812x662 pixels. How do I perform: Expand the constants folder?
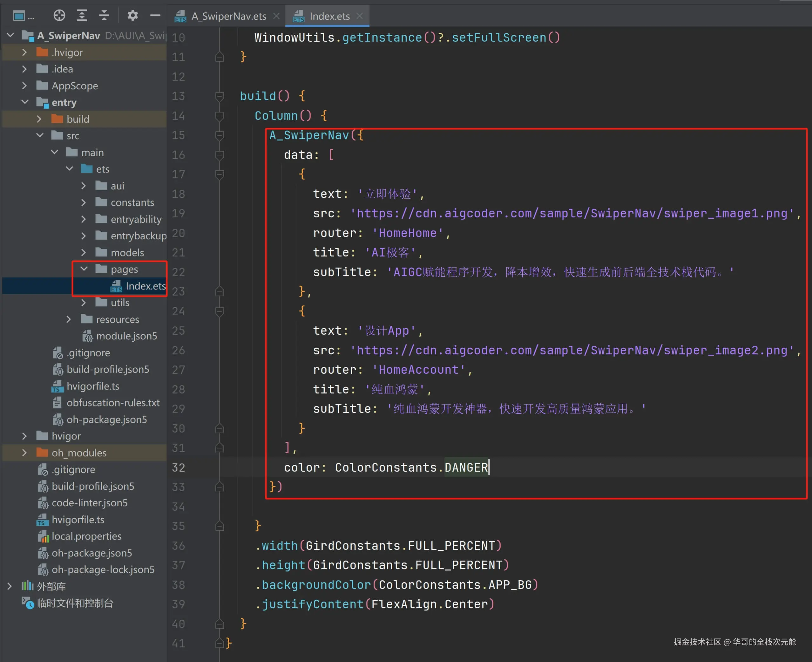click(84, 202)
